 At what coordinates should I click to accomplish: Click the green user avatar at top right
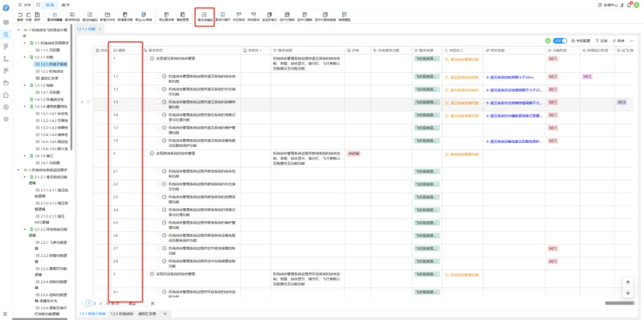(636, 5)
